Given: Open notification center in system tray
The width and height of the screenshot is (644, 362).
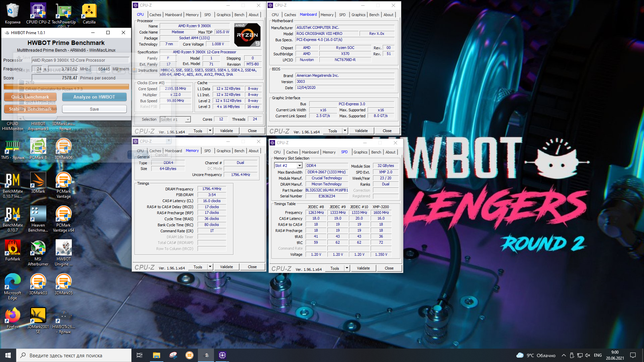Looking at the screenshot, I should (633, 355).
